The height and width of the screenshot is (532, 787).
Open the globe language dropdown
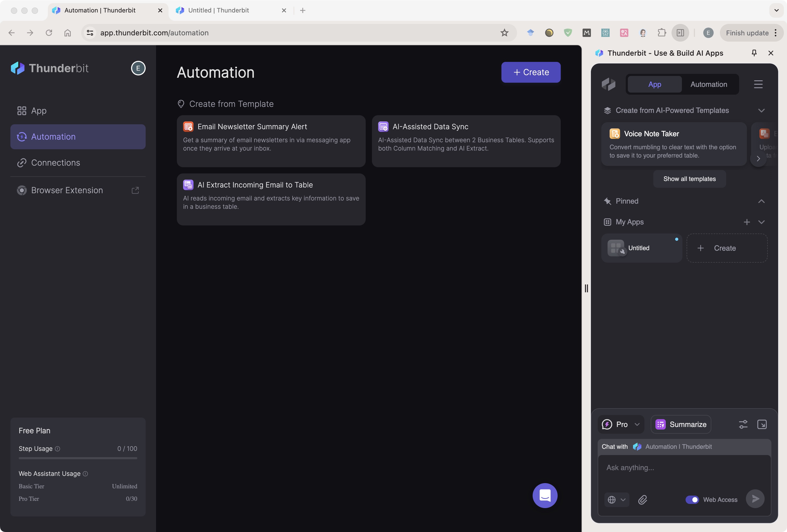pos(616,499)
